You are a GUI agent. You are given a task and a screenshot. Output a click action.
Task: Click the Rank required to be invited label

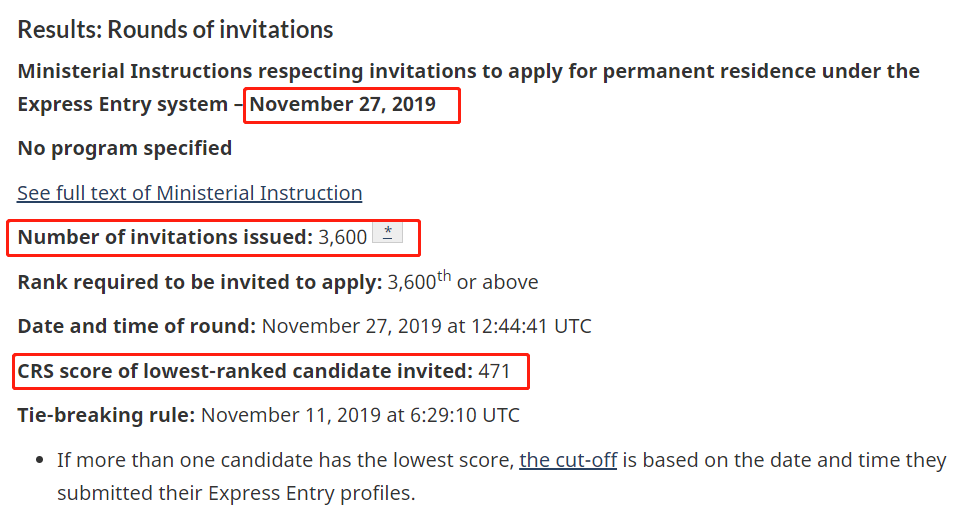(x=200, y=282)
